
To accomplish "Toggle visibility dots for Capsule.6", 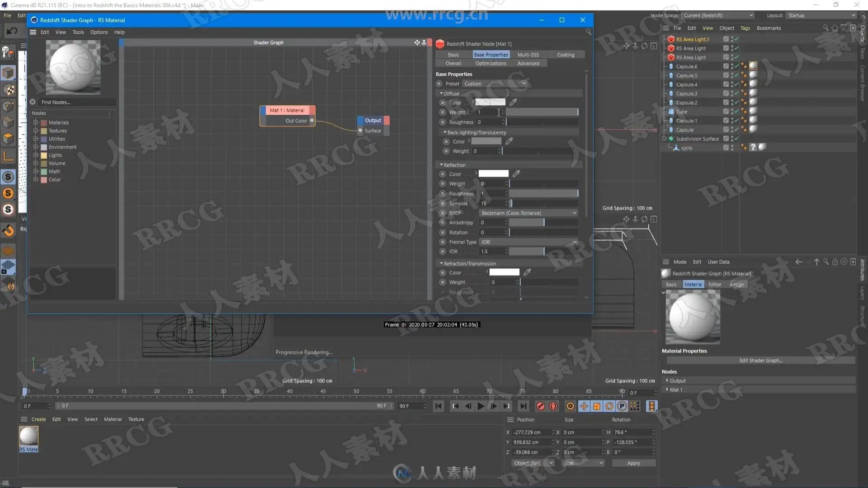I will coord(732,66).
